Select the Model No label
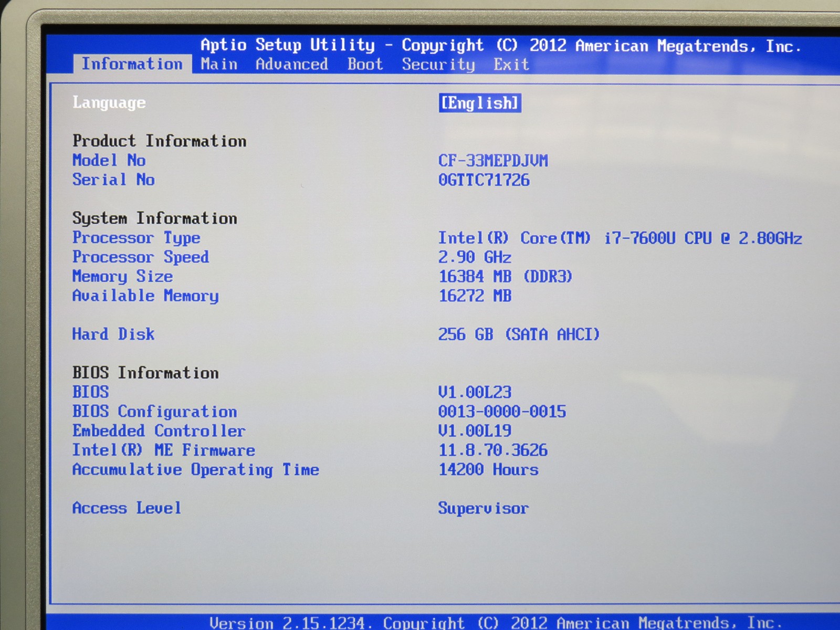The width and height of the screenshot is (840, 630). coord(109,160)
